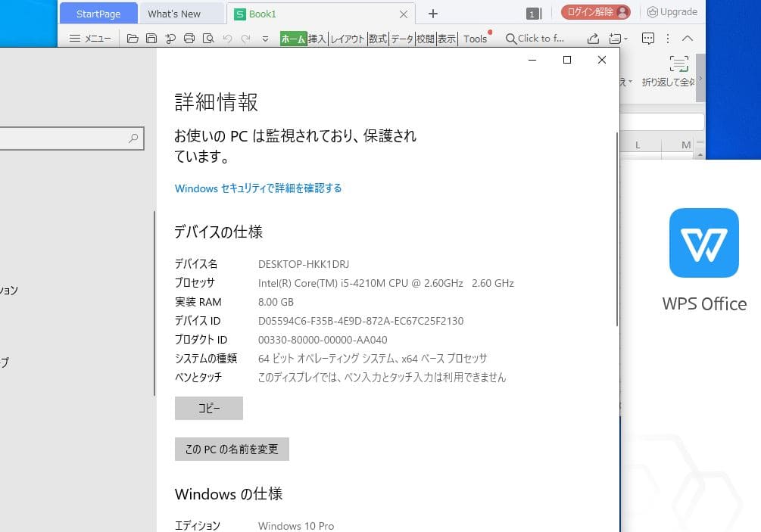Click the Undo arrow in WPS toolbar
The image size is (761, 532).
(x=227, y=39)
